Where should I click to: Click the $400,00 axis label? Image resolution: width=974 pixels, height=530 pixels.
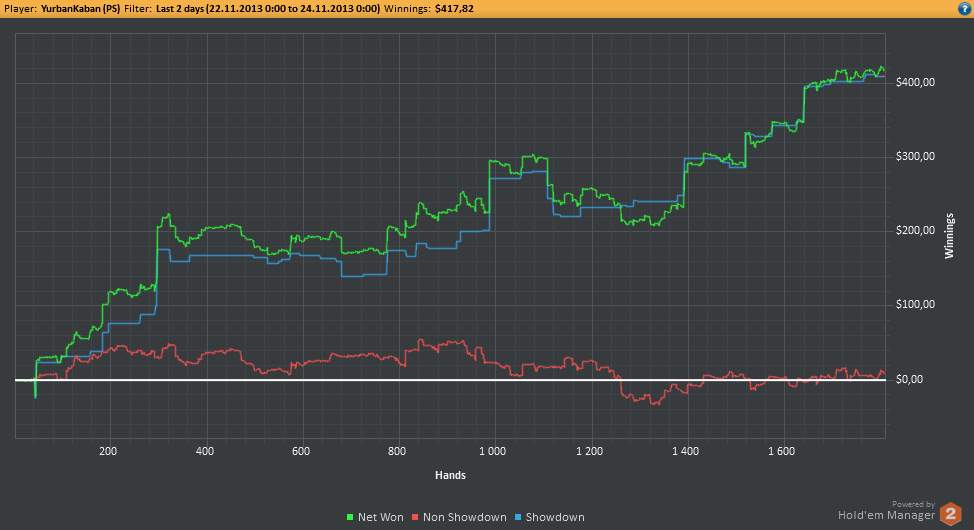(915, 83)
